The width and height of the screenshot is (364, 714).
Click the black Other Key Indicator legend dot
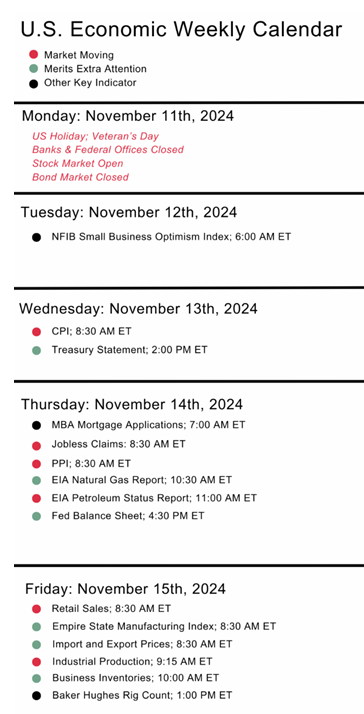tap(33, 84)
